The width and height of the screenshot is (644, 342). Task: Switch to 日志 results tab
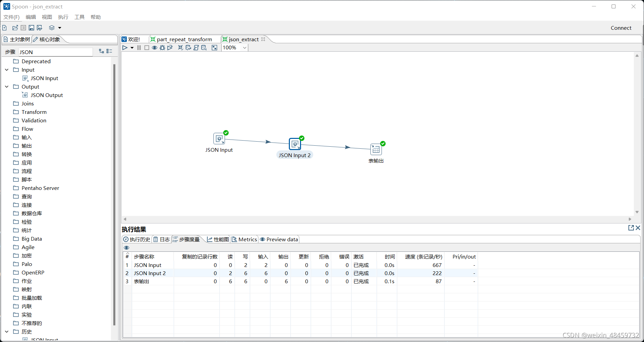162,239
